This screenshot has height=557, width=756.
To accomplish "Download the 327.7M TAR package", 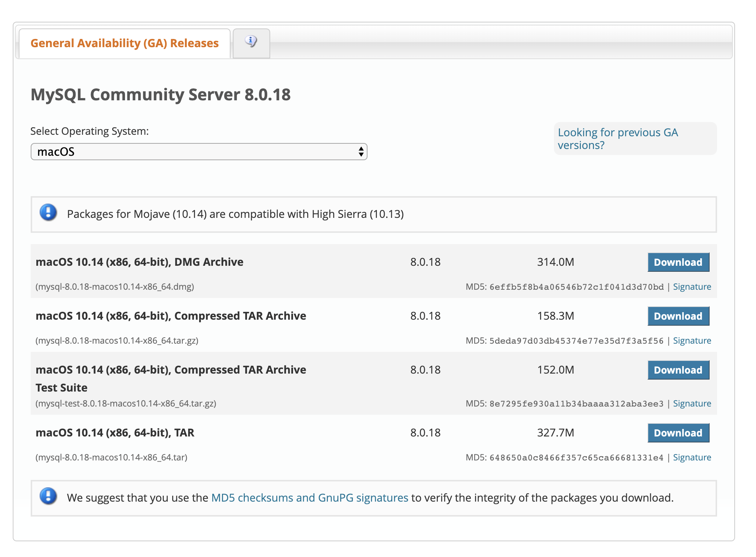I will pos(678,433).
